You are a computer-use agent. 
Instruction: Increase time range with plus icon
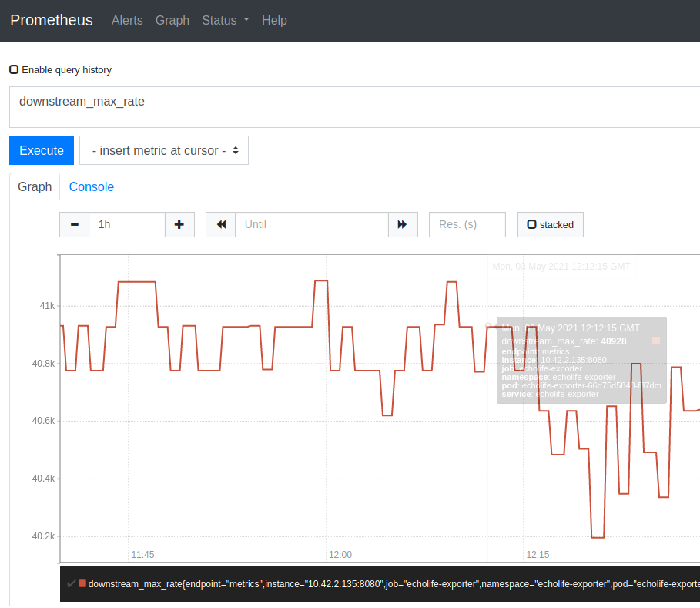(179, 224)
